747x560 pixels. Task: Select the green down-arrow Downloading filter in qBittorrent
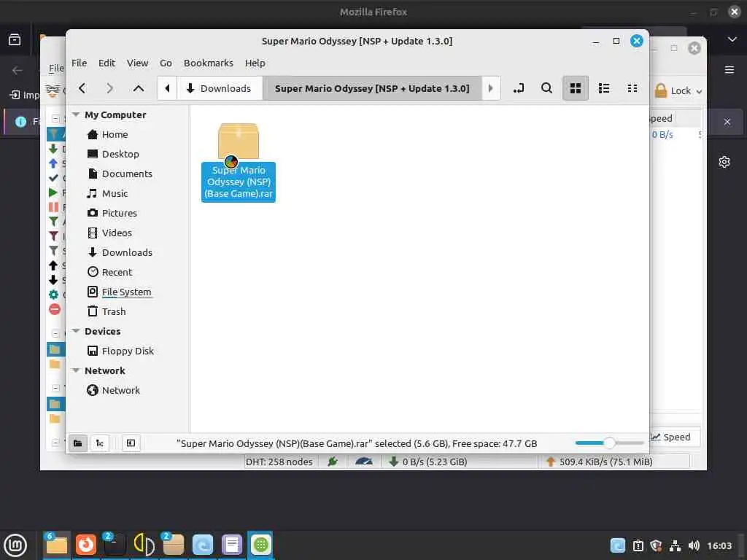point(53,149)
